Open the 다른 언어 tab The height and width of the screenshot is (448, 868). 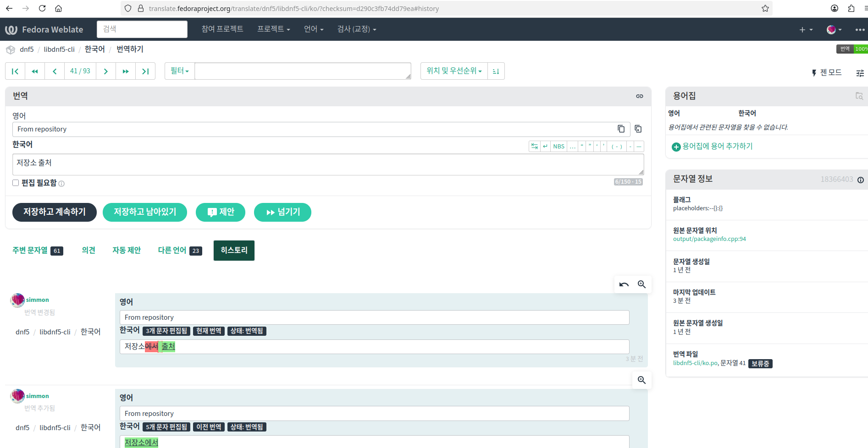(172, 250)
